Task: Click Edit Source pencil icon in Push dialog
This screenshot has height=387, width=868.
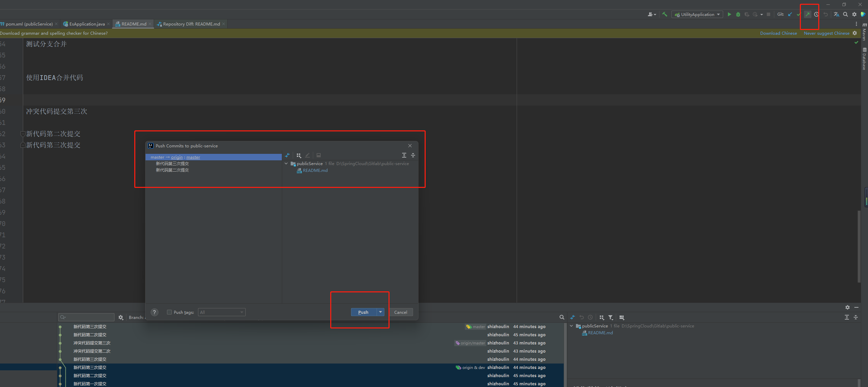Action: point(308,155)
